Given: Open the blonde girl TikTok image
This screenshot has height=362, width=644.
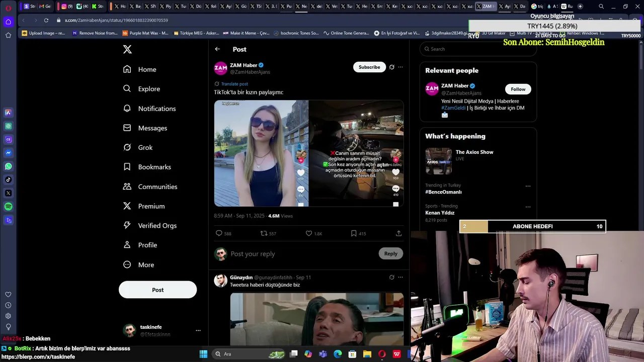Looking at the screenshot, I should coord(261,153).
